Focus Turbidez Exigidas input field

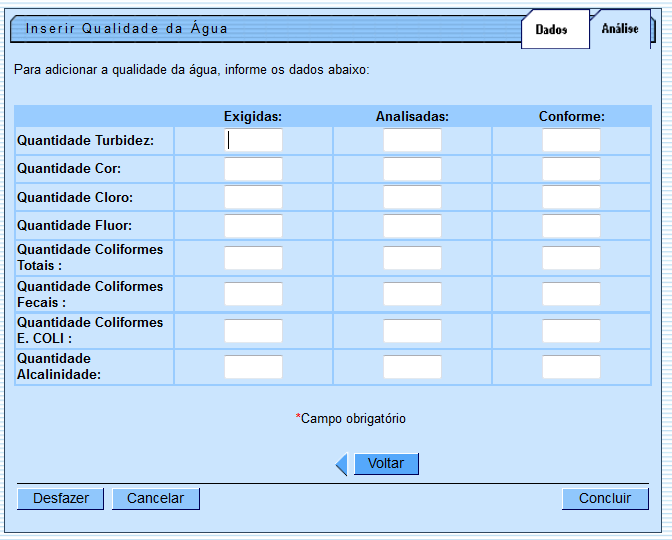click(x=253, y=140)
